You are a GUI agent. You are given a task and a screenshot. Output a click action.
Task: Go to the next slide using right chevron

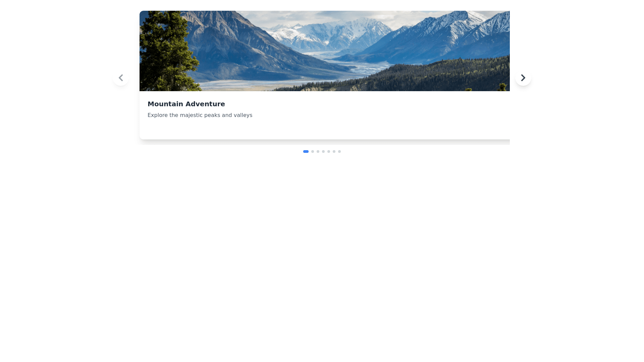coord(523,78)
